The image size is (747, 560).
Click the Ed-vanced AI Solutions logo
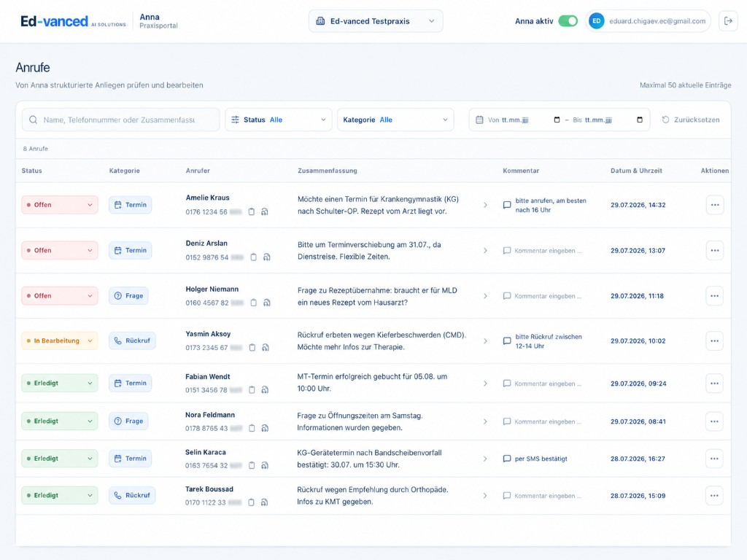(x=74, y=21)
